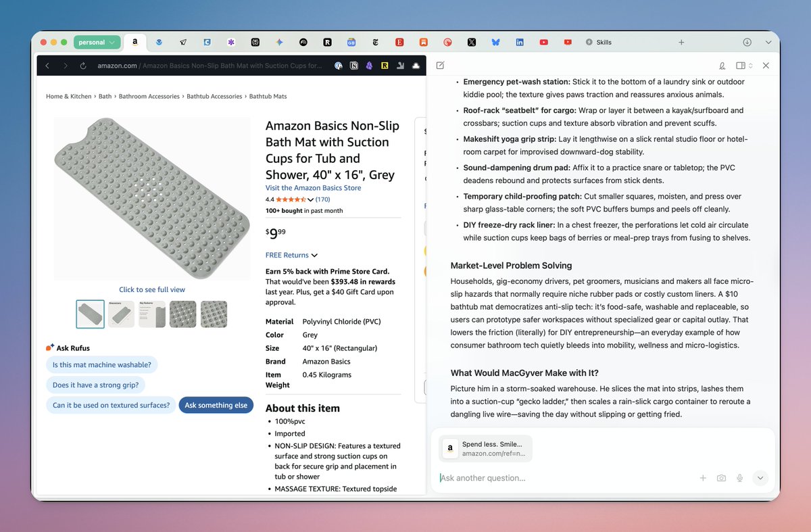Click the cloud extension icon
Image resolution: width=811 pixels, height=532 pixels.
tap(415, 66)
